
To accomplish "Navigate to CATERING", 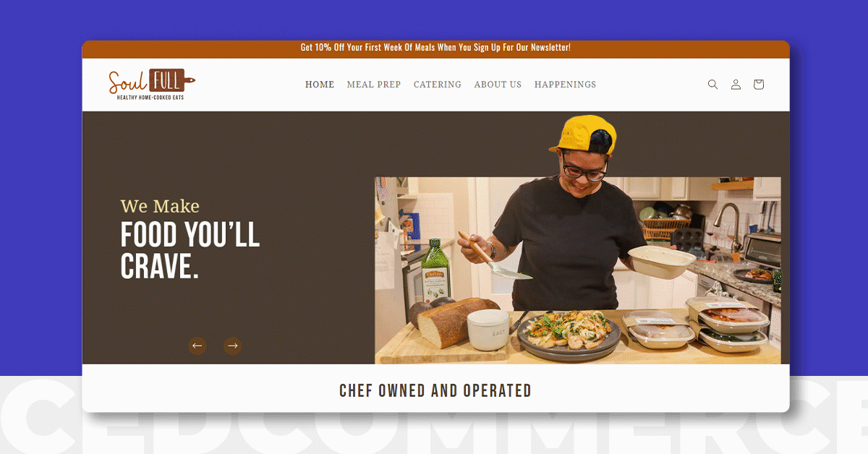I will [438, 85].
